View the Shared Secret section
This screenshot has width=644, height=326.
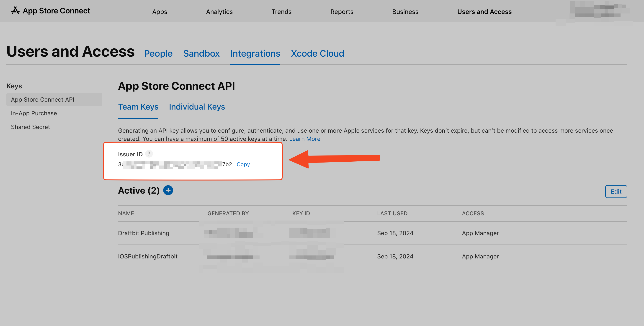click(x=30, y=127)
